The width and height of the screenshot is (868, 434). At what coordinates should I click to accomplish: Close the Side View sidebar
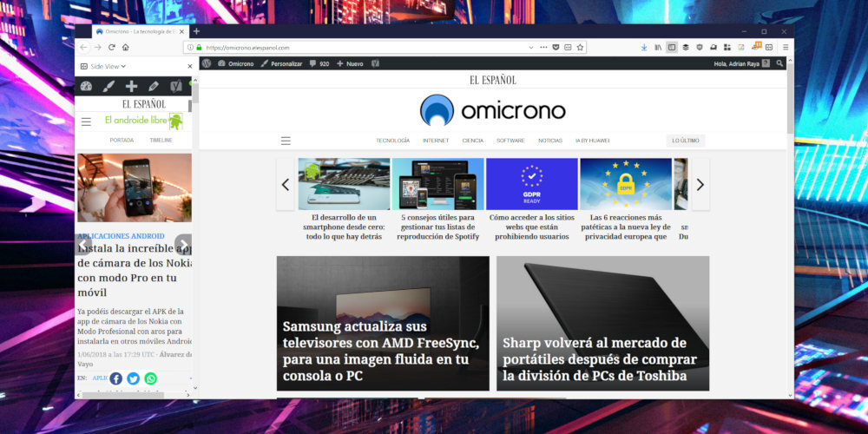point(190,67)
